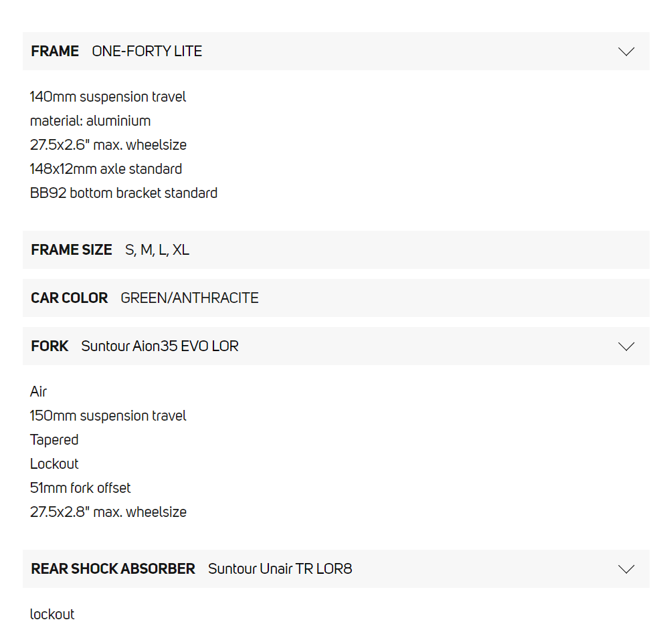Select the S, M, L, XL sizes text
Image resolution: width=667 pixels, height=644 pixels.
click(x=157, y=250)
